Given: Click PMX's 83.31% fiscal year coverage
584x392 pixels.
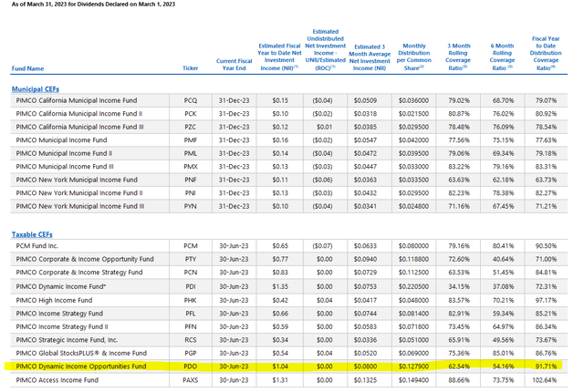Looking at the screenshot, I should (x=546, y=167).
